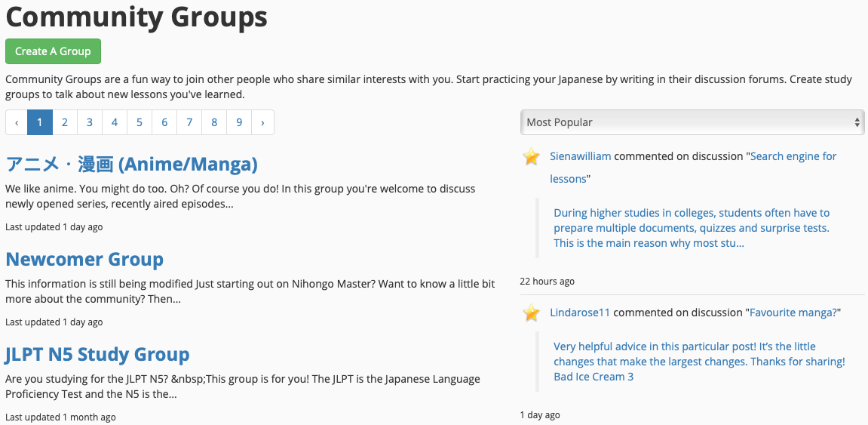The height and width of the screenshot is (425, 868).
Task: Read the comment about higher studies in colleges
Action: 691,228
